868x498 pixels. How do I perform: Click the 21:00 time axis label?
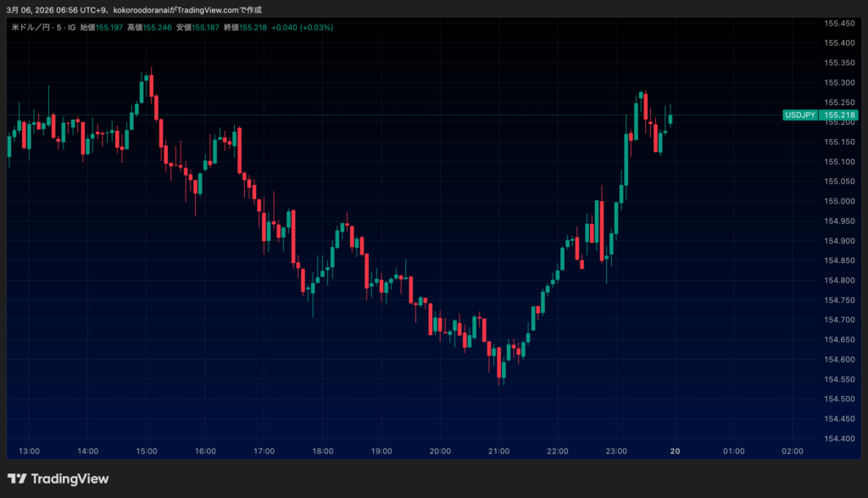pyautogui.click(x=498, y=451)
